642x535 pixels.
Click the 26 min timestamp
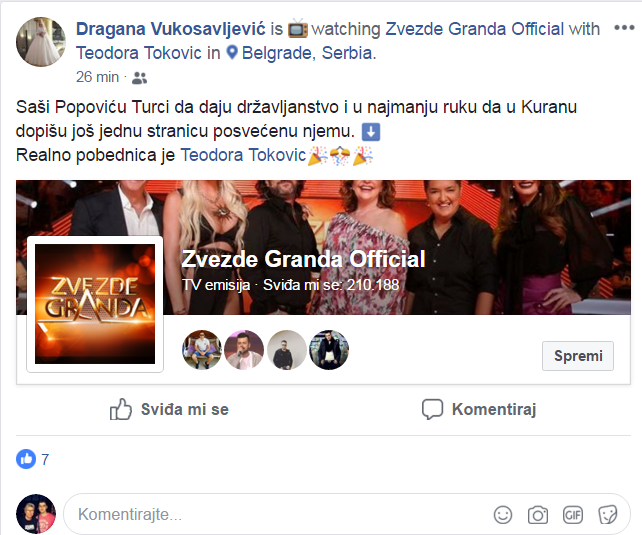tap(97, 77)
